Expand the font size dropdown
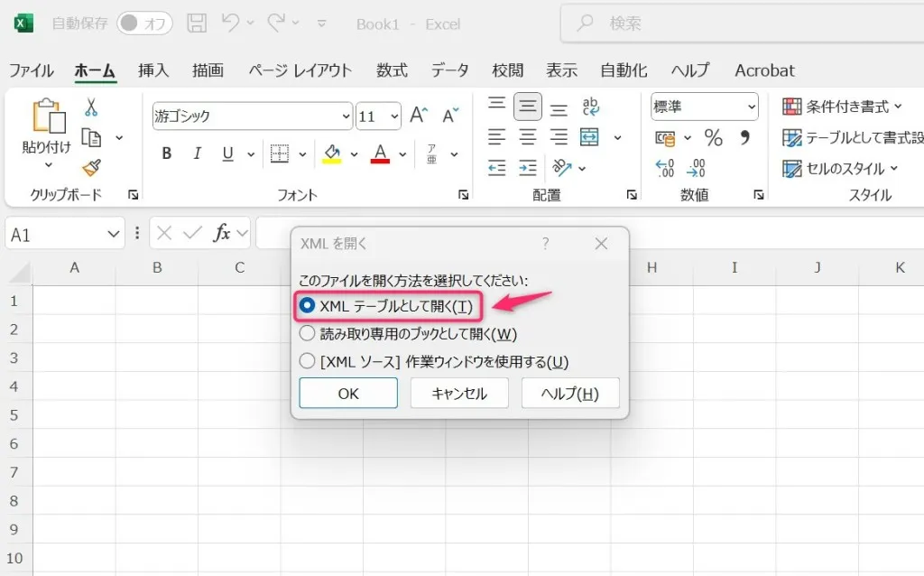Image resolution: width=924 pixels, height=576 pixels. (394, 116)
